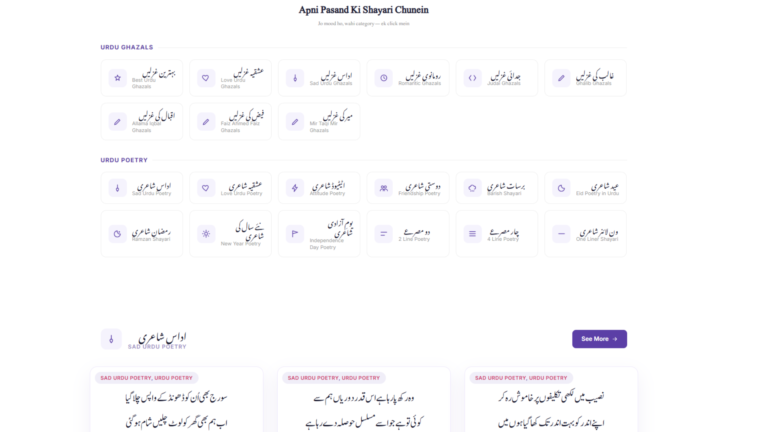
Task: Open the Mir Taqi Mir Ghazals card
Action: [319, 121]
